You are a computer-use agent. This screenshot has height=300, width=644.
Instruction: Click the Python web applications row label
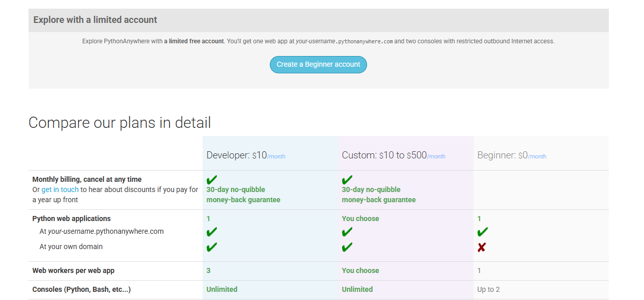click(71, 219)
